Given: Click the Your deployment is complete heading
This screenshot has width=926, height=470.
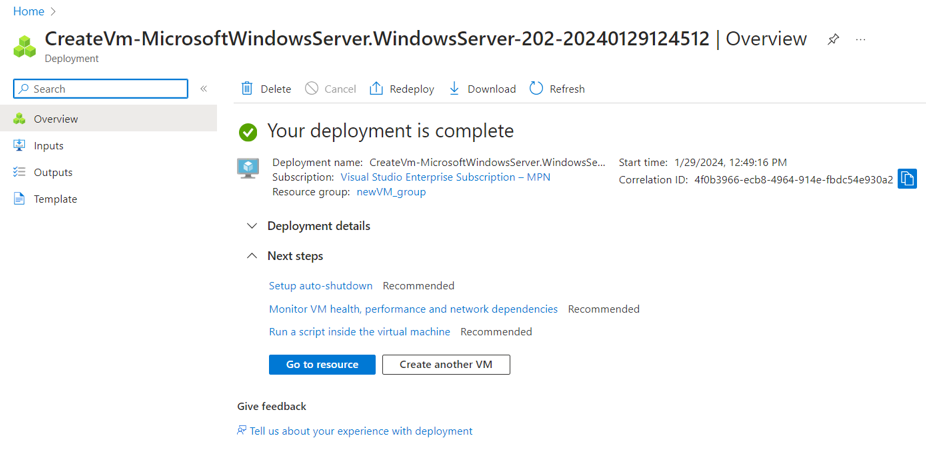Looking at the screenshot, I should tap(390, 130).
